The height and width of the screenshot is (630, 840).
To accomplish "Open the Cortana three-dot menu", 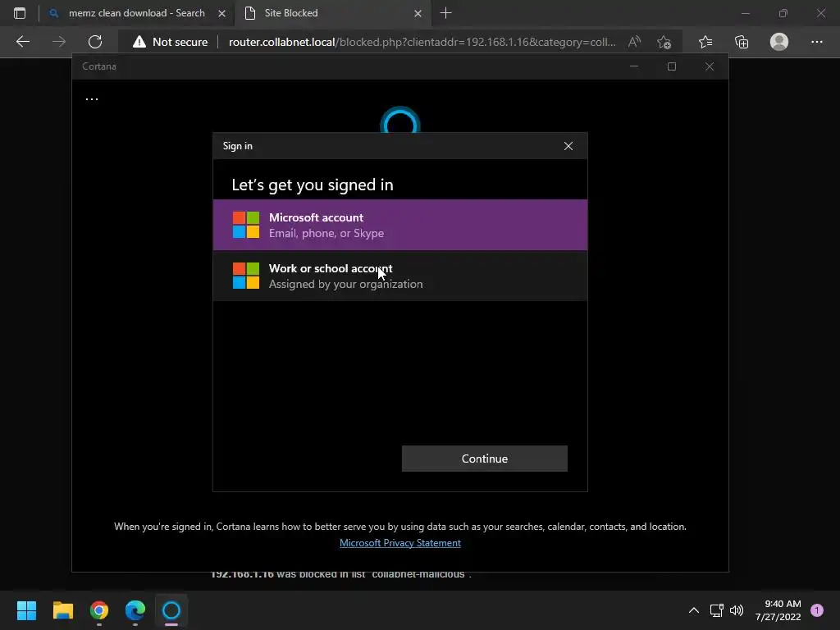I will 92,99.
